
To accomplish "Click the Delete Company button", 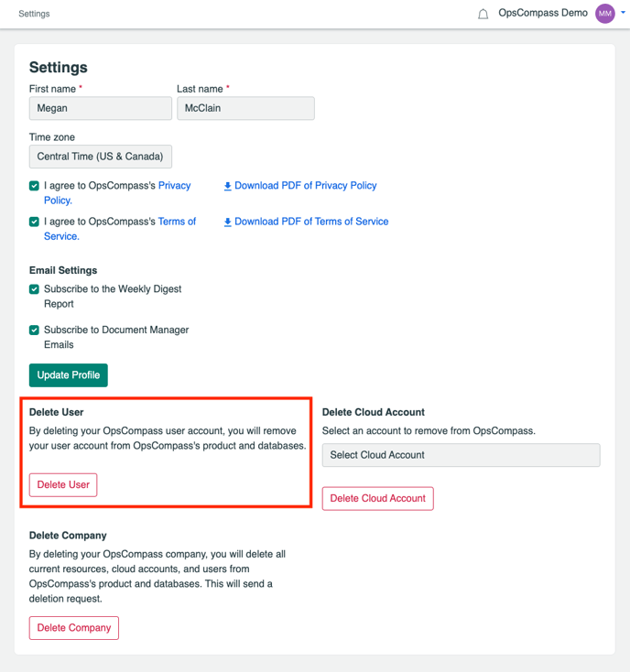I will click(x=74, y=628).
